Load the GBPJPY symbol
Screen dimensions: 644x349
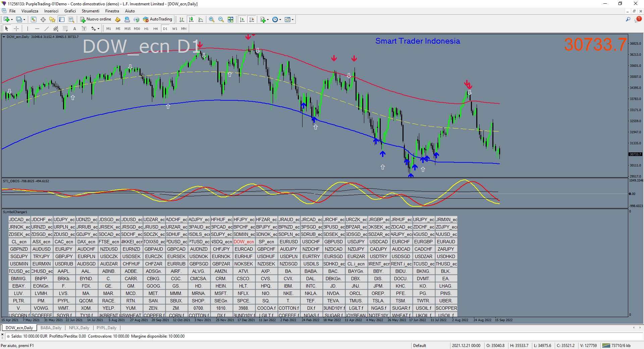64,256
